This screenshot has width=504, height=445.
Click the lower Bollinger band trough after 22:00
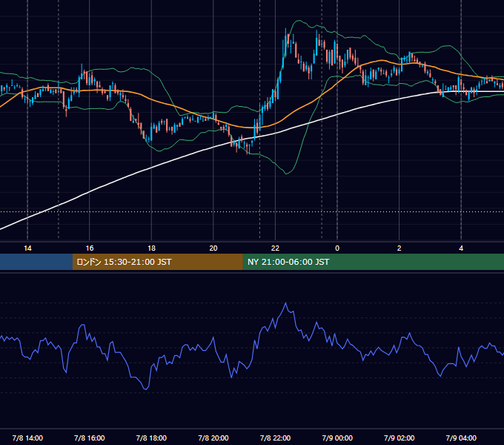tap(286, 174)
